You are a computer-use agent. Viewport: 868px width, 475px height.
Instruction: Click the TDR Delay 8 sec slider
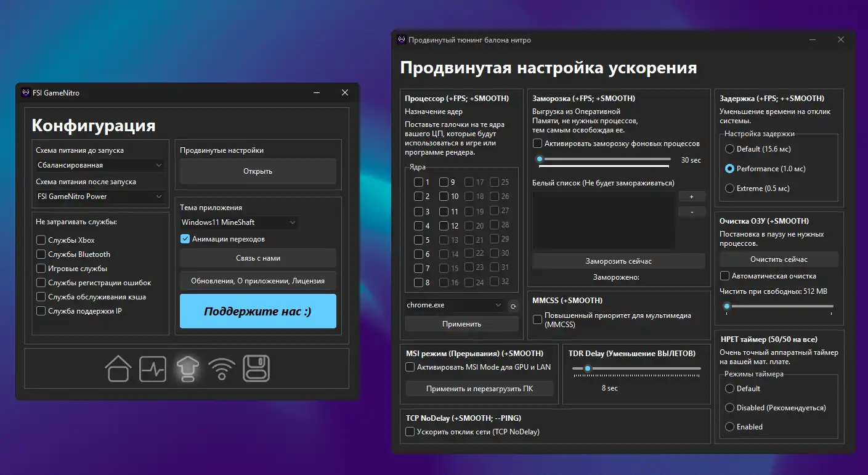click(636, 368)
